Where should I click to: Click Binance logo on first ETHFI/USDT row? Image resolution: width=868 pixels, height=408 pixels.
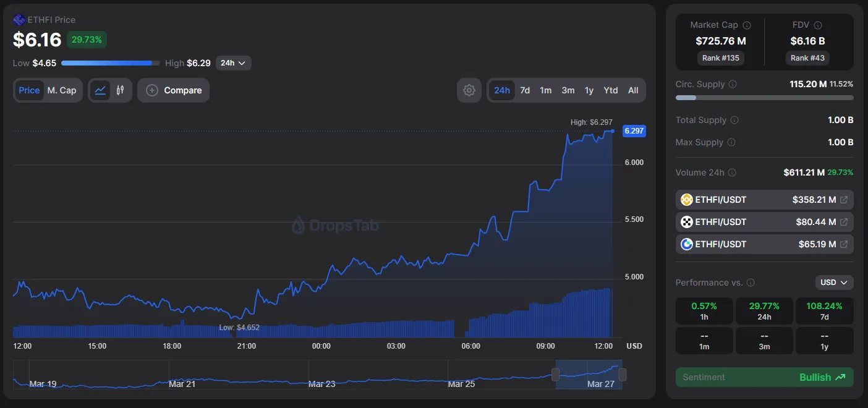pos(686,200)
